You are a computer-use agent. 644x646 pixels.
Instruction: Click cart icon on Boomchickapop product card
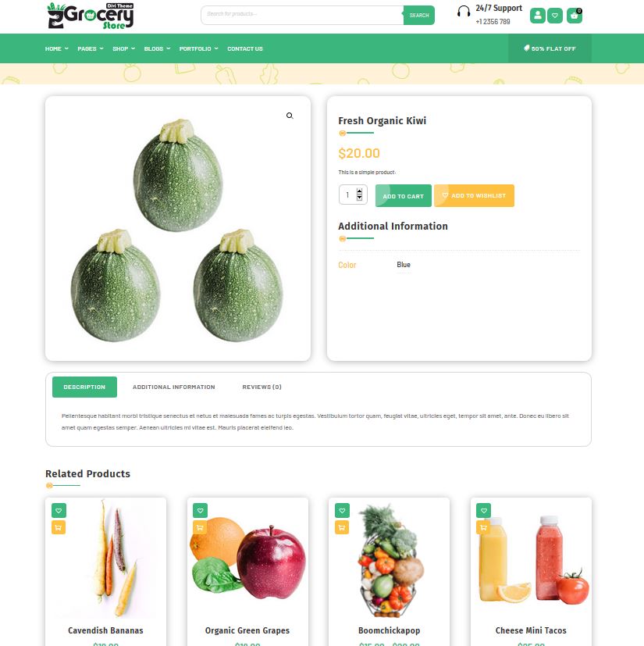tap(342, 527)
